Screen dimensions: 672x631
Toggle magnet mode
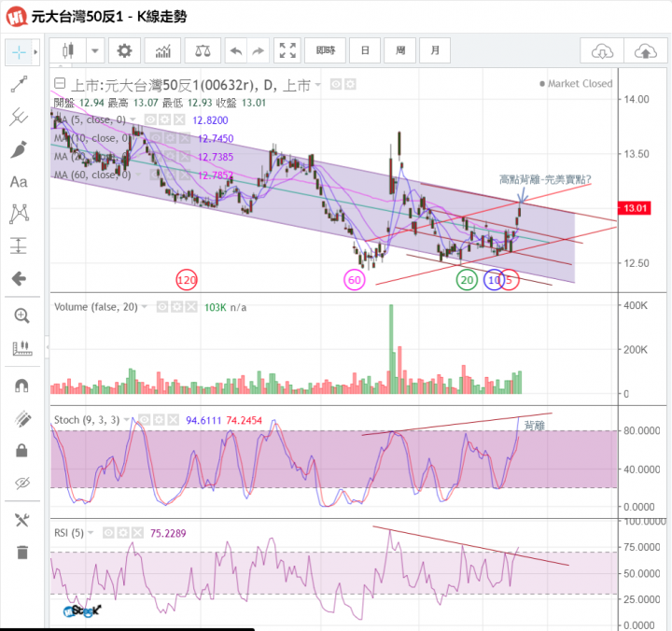tap(21, 386)
